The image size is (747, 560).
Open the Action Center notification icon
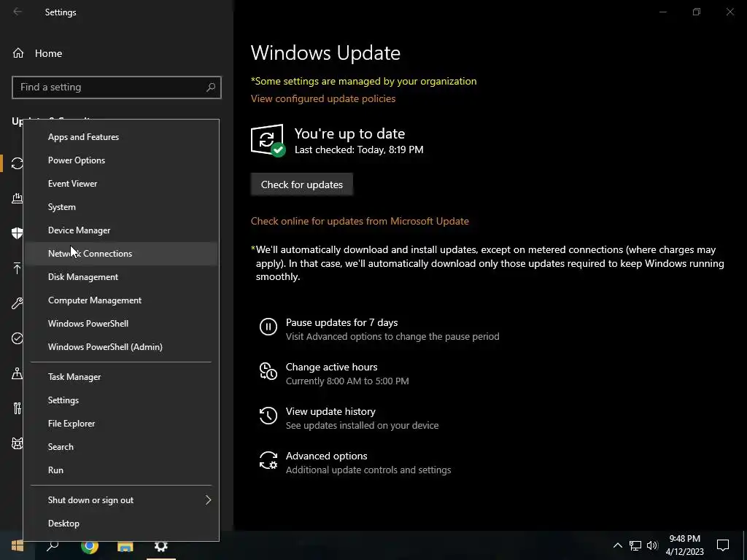tap(723, 545)
